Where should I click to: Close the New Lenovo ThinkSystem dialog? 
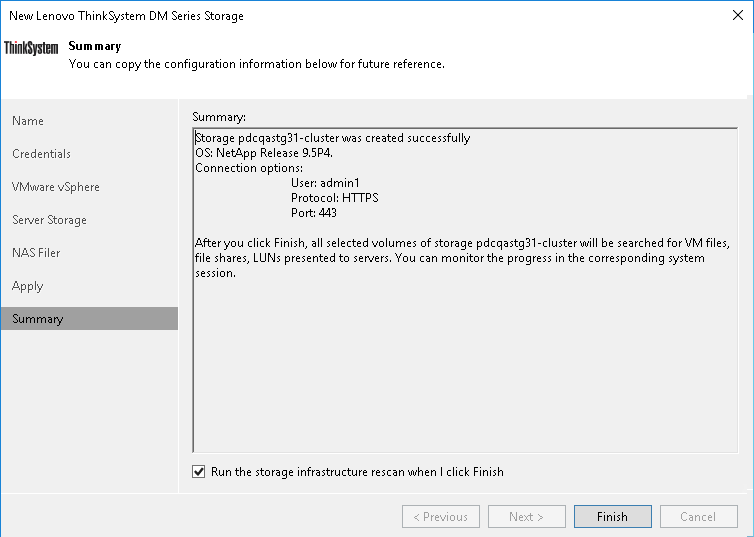tap(735, 16)
